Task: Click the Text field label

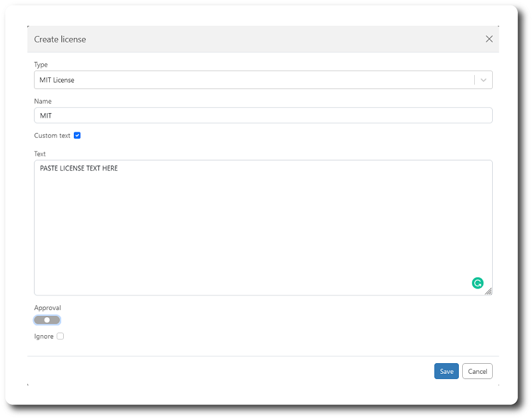Action: click(x=40, y=154)
